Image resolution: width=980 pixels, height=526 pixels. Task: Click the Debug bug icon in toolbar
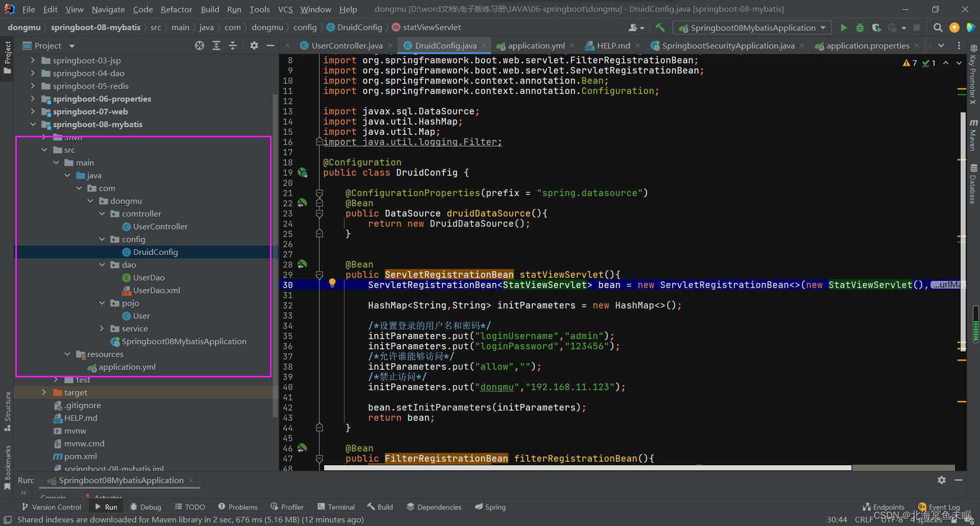(860, 28)
